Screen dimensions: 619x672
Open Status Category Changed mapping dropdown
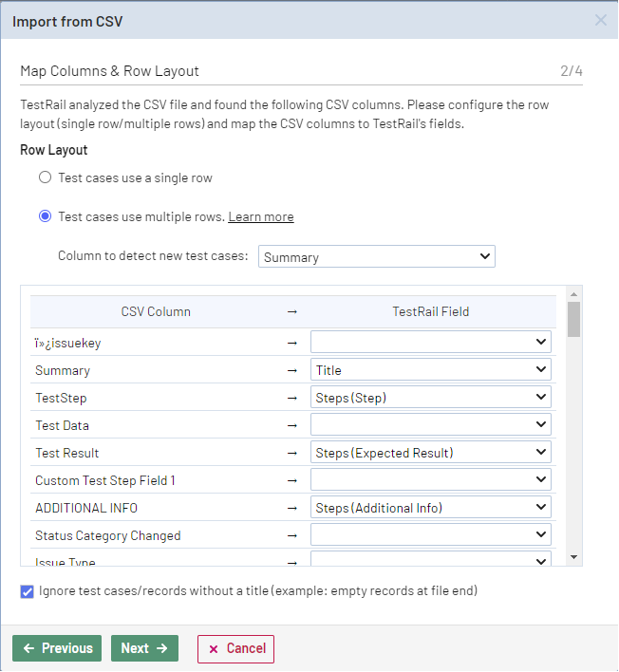(431, 535)
